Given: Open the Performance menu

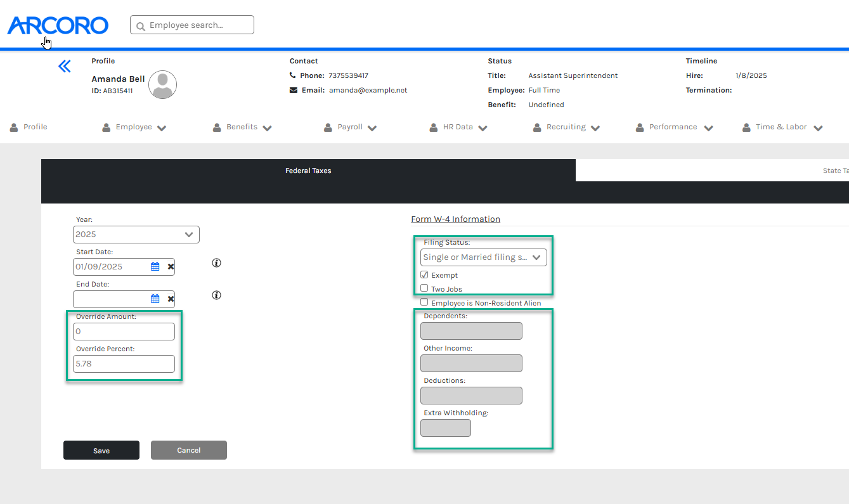Looking at the screenshot, I should pyautogui.click(x=673, y=127).
